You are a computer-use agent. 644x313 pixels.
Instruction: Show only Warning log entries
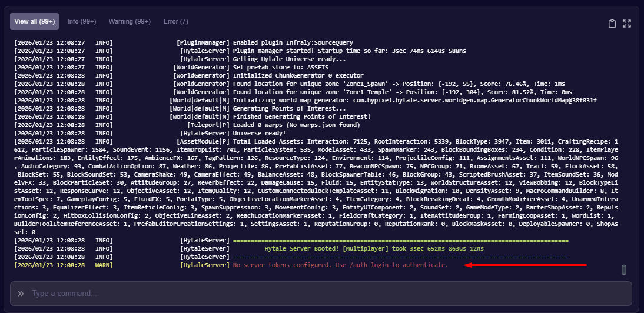(130, 22)
